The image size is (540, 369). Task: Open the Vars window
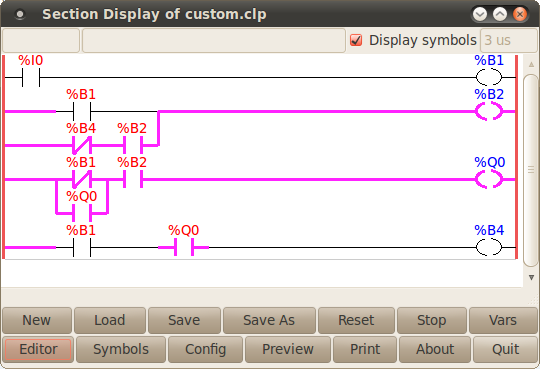[503, 320]
